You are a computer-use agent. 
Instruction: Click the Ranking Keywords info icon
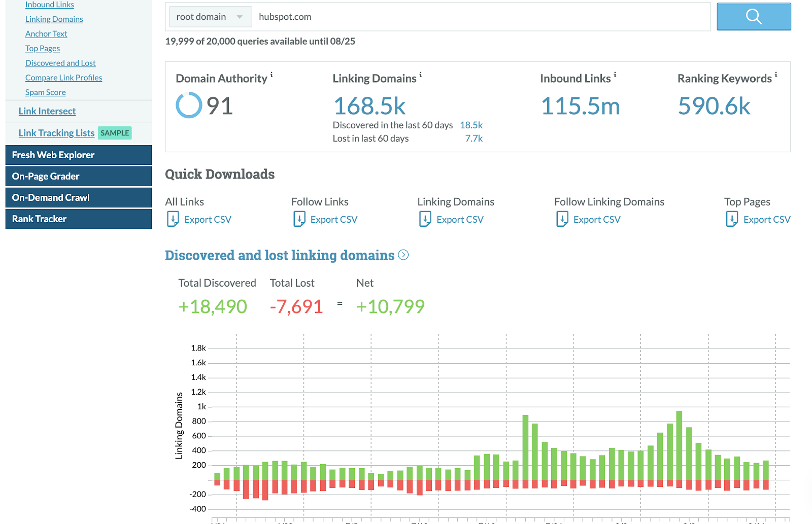tap(776, 75)
